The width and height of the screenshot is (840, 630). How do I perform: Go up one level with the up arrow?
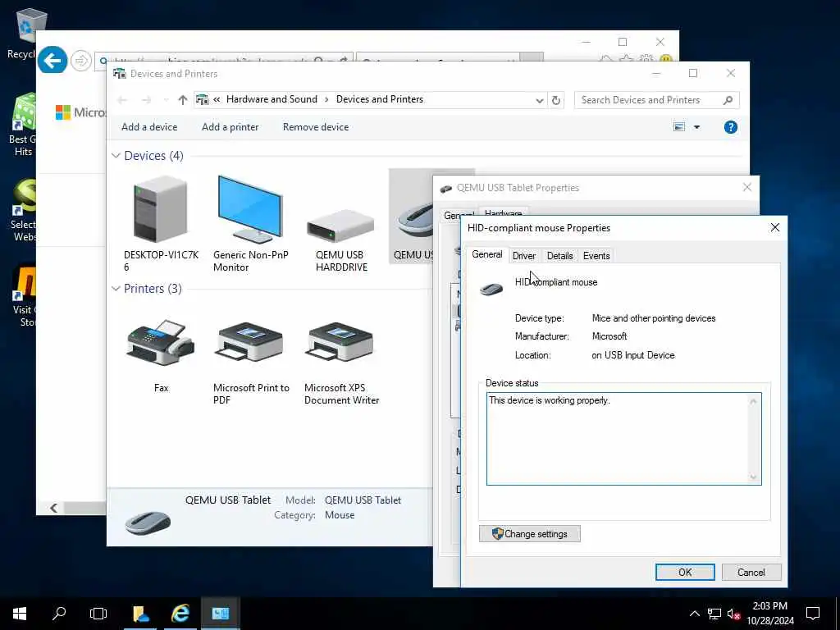183,99
